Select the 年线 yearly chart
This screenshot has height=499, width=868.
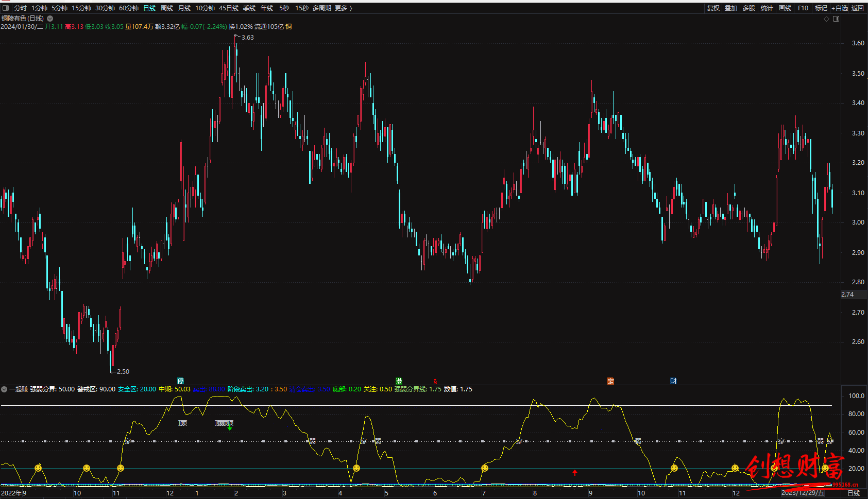(x=267, y=8)
